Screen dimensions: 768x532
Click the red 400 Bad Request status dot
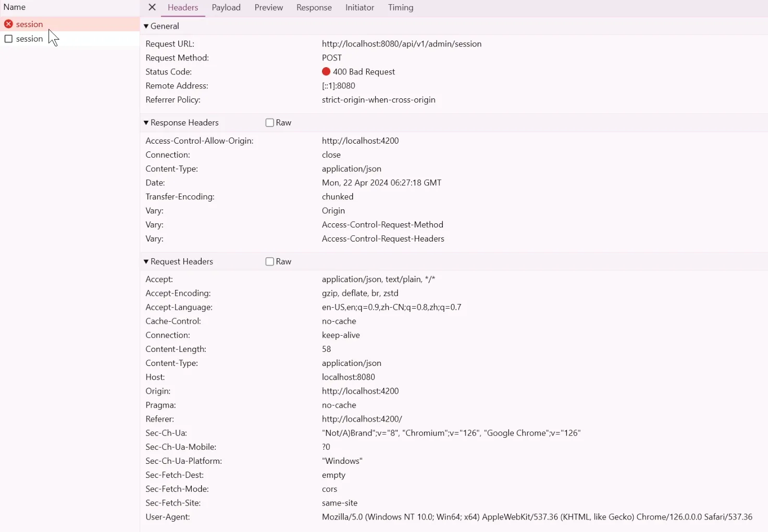coord(326,72)
